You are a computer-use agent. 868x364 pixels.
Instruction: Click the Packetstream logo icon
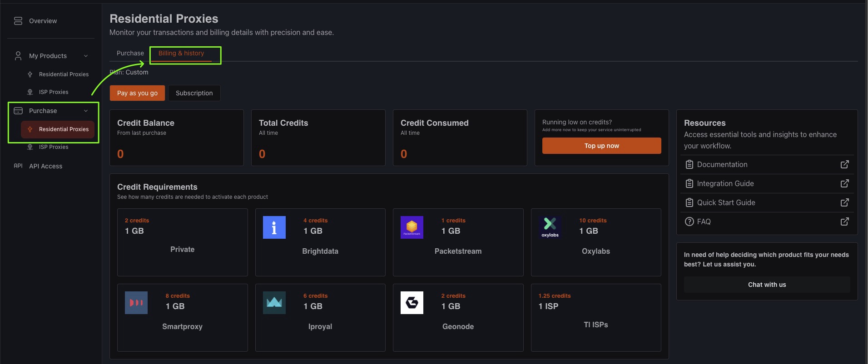412,227
